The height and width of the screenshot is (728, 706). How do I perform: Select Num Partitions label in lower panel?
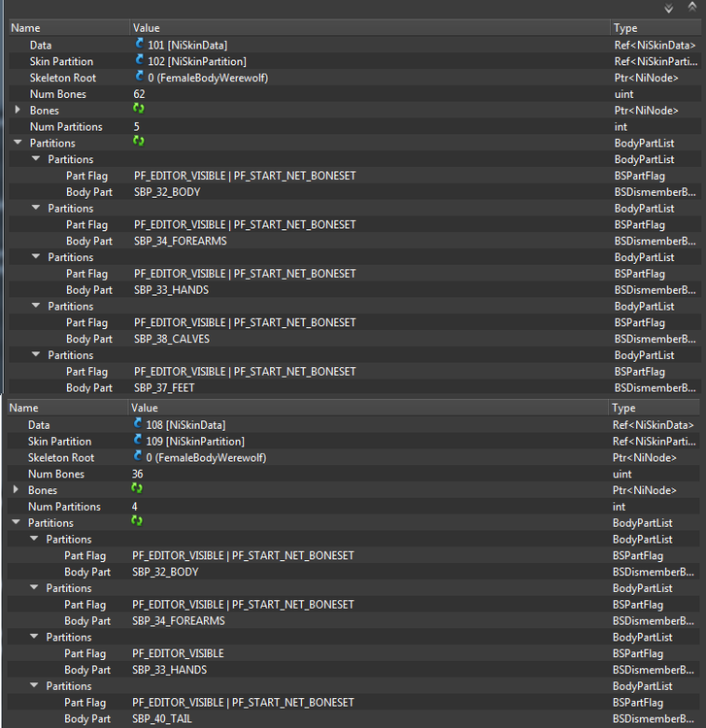click(x=64, y=507)
